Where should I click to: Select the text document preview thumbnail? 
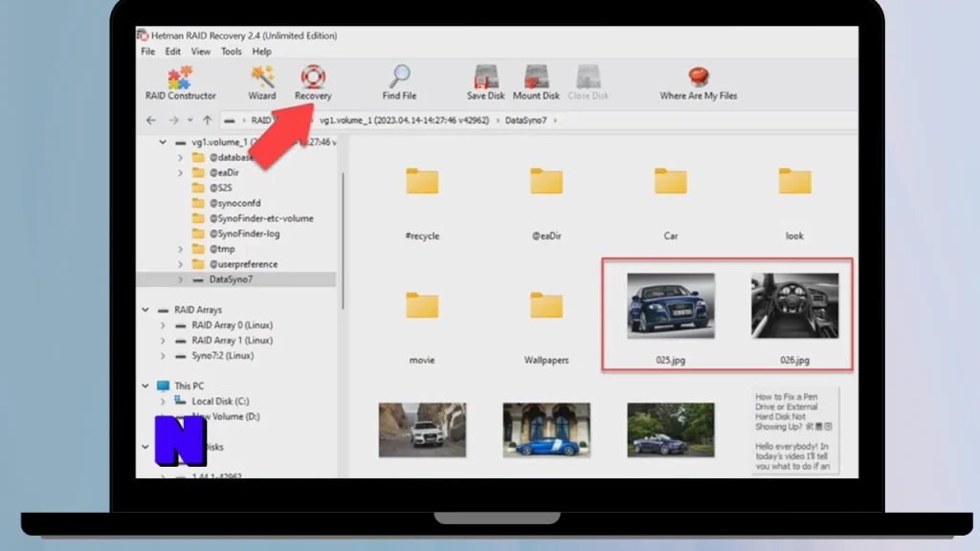click(794, 431)
